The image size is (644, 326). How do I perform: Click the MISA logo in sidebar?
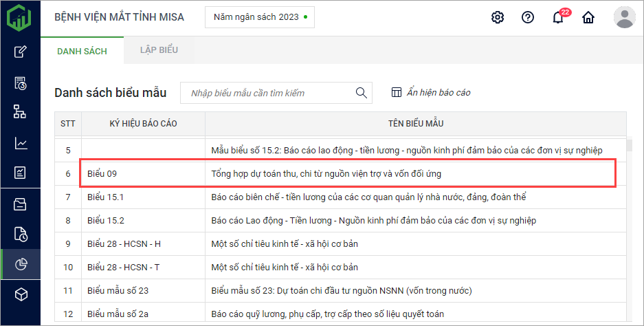pyautogui.click(x=20, y=17)
